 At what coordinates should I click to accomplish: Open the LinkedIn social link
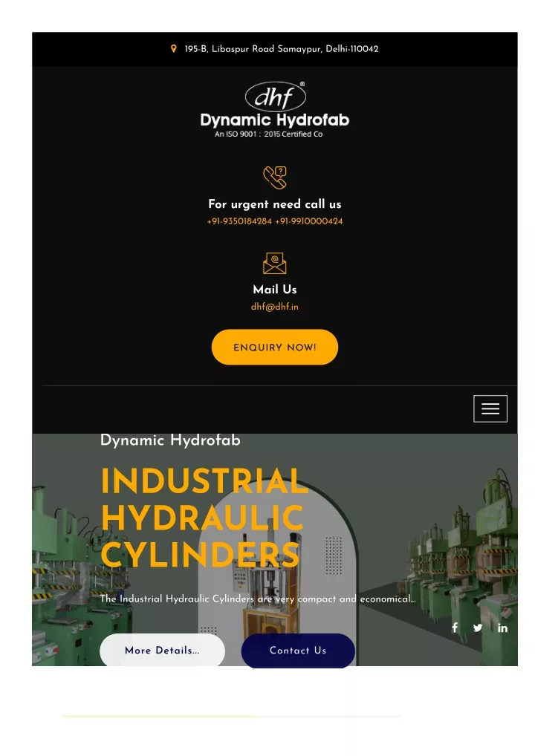point(503,628)
